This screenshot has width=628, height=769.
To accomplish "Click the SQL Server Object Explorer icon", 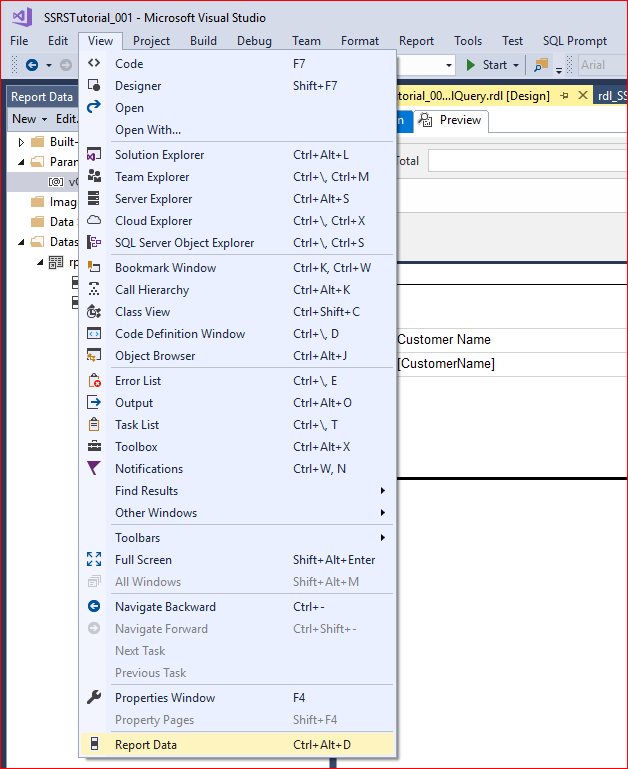I will point(94,242).
